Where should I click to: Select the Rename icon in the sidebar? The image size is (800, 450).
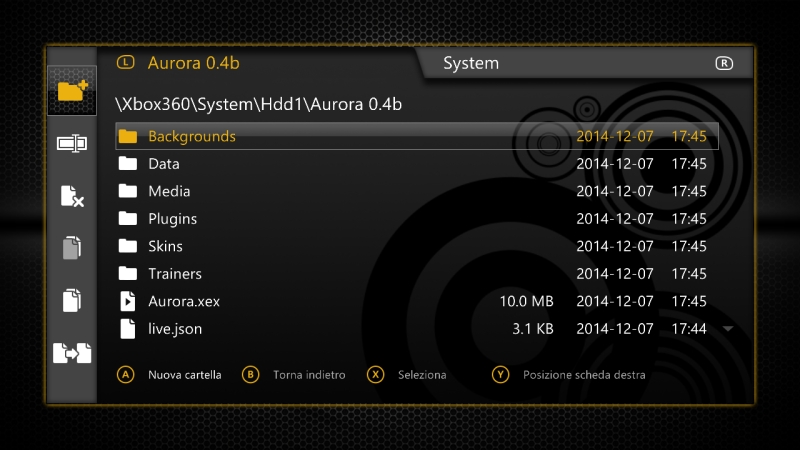(x=72, y=143)
